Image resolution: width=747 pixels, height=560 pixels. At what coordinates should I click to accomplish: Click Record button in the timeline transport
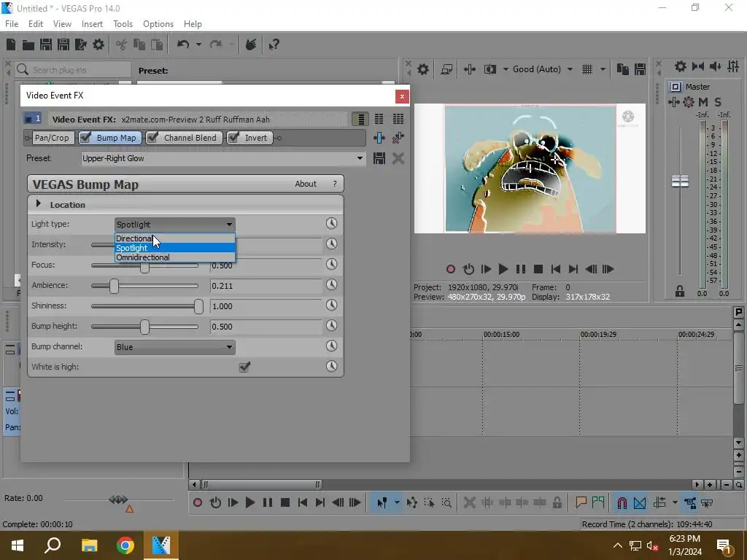(198, 502)
